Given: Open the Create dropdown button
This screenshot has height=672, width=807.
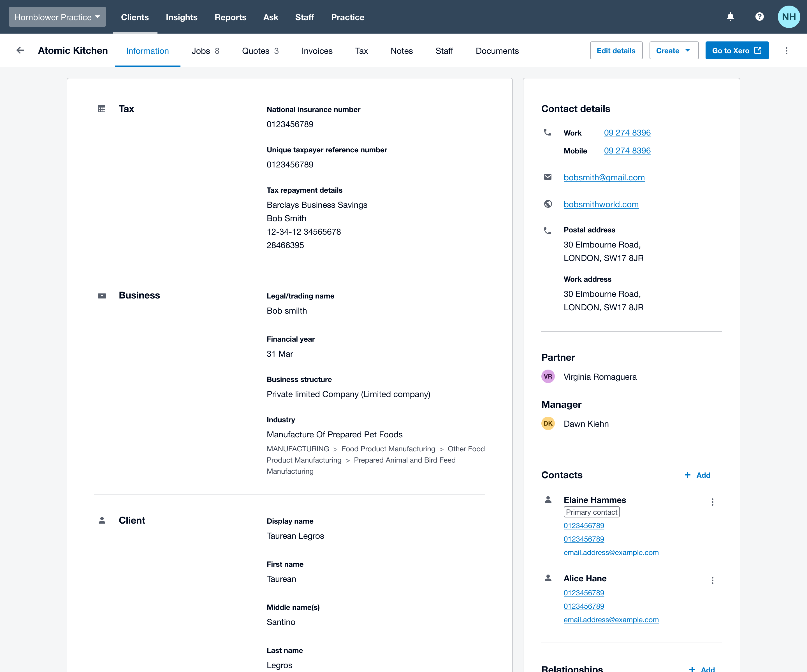Looking at the screenshot, I should 673,51.
